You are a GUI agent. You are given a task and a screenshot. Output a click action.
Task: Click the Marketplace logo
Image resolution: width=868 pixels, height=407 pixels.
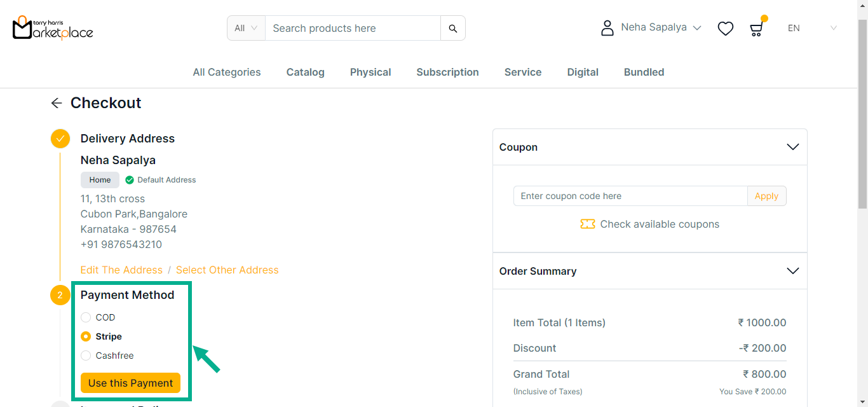point(53,28)
